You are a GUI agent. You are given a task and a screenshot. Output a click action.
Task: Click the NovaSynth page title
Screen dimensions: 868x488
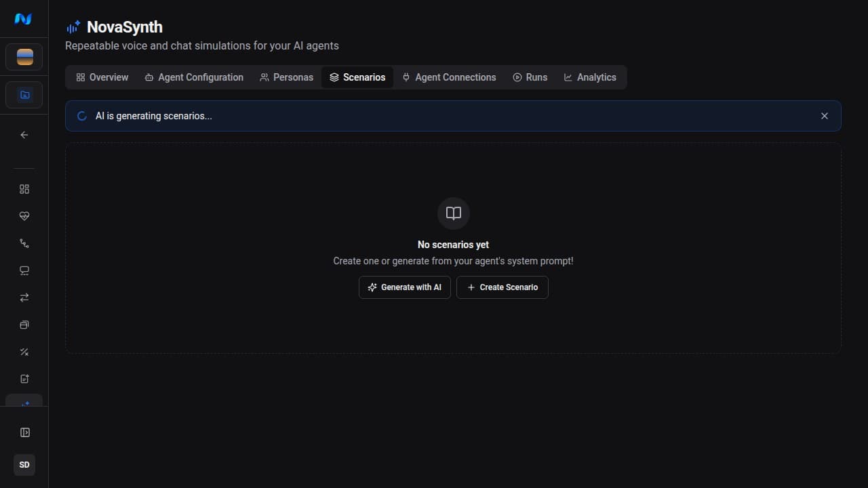click(125, 27)
